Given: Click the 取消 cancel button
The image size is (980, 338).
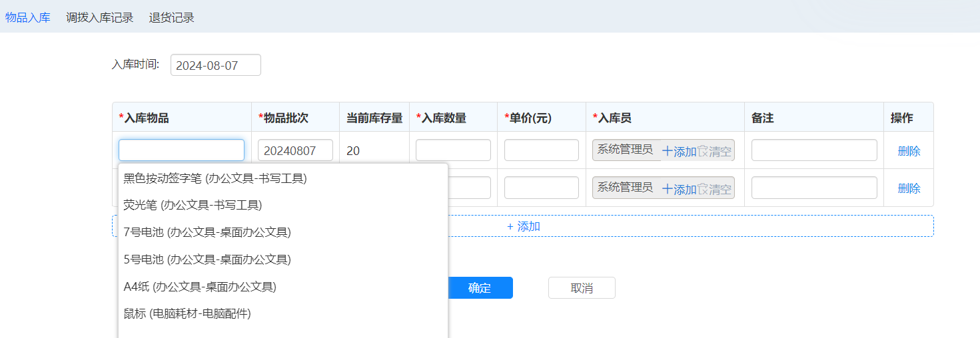Looking at the screenshot, I should pos(582,288).
